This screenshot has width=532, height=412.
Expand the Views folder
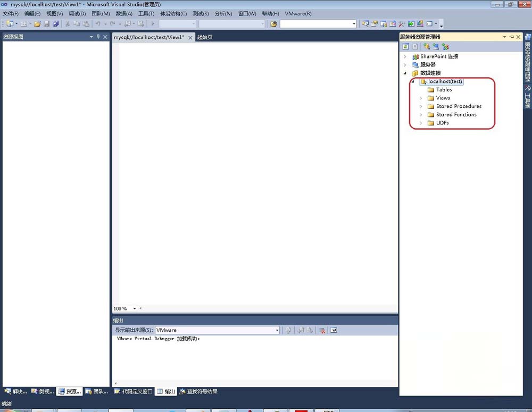point(421,98)
